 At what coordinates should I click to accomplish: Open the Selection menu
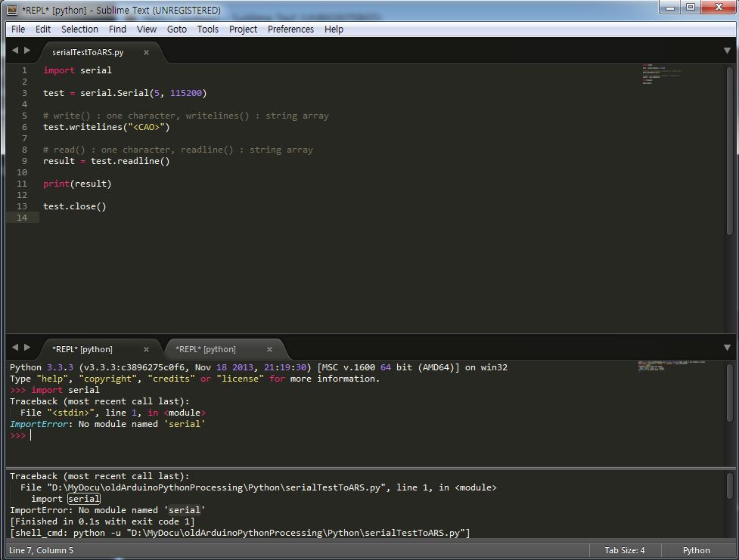[79, 29]
